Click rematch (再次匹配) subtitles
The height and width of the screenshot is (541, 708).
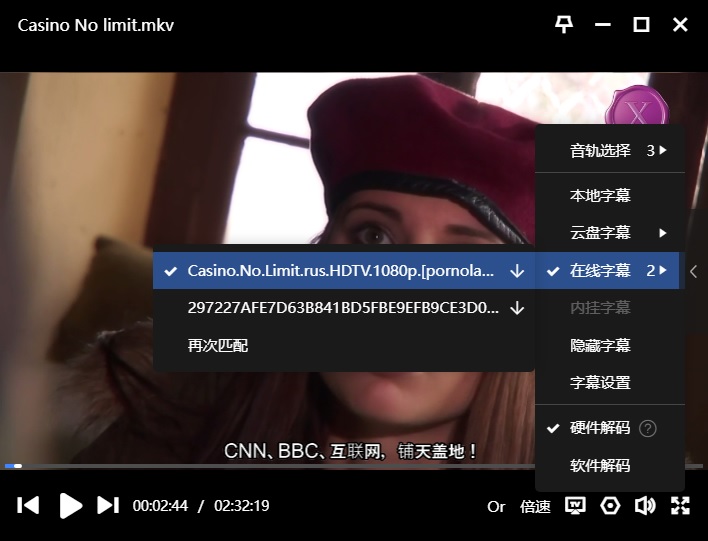click(218, 346)
